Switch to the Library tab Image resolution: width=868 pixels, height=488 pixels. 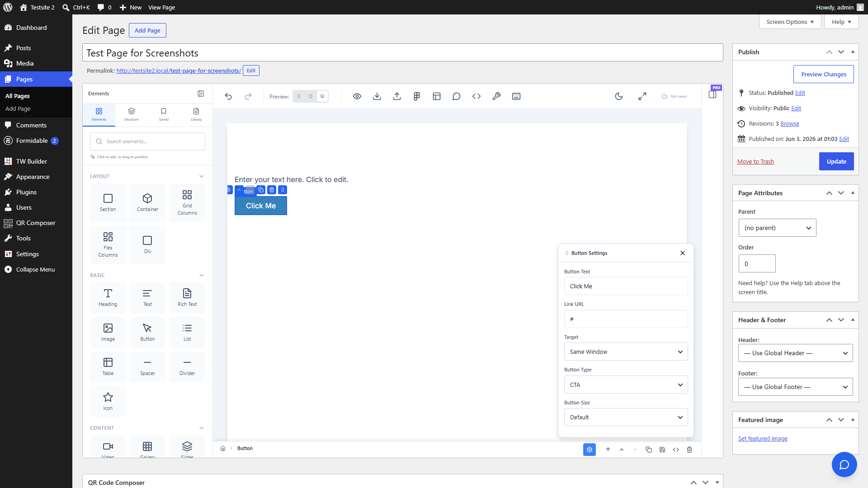pos(196,115)
